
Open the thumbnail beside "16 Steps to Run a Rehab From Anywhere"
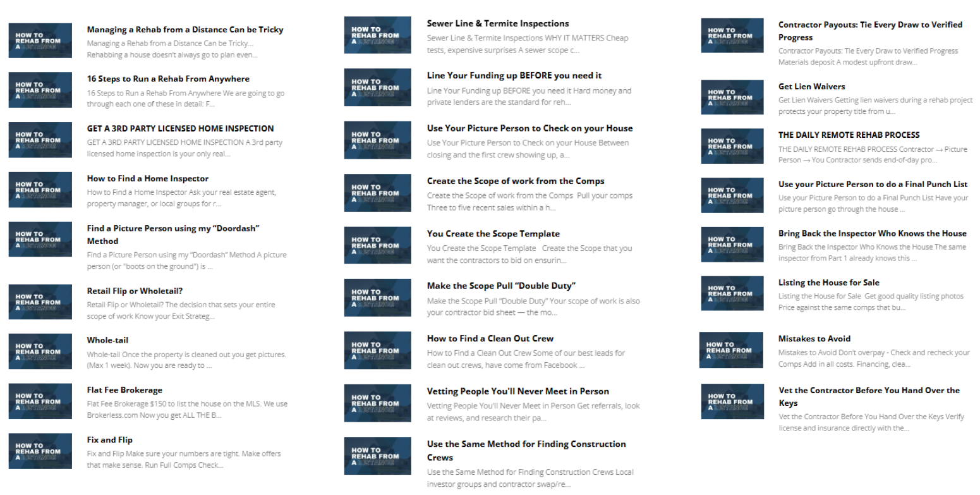coord(40,90)
